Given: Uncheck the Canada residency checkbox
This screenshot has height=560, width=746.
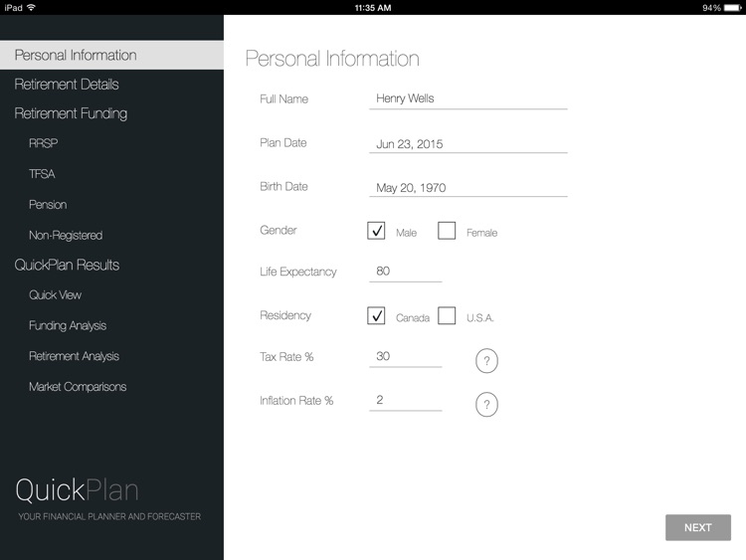Looking at the screenshot, I should [376, 315].
